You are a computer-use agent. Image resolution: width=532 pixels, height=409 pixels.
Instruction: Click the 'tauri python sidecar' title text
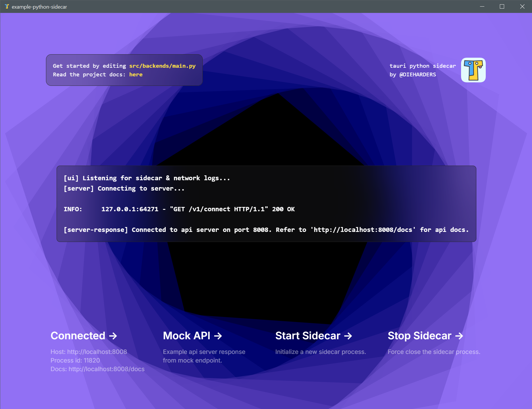click(x=422, y=66)
